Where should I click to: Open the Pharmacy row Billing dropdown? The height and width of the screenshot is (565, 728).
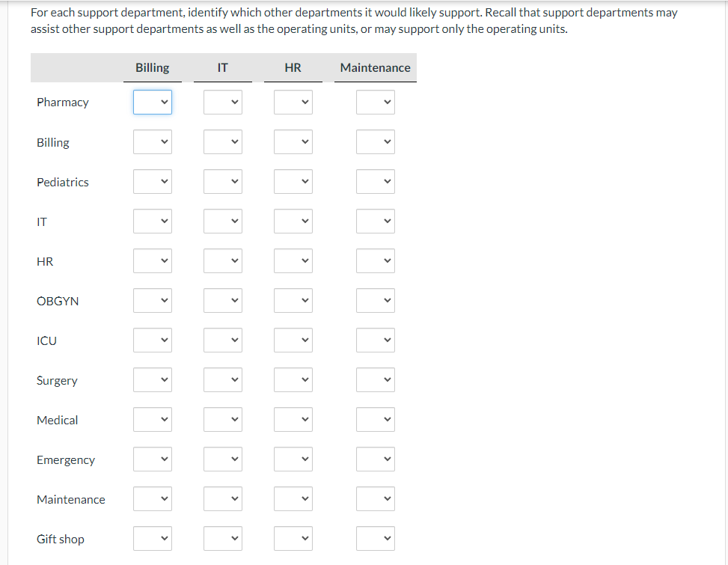point(153,103)
